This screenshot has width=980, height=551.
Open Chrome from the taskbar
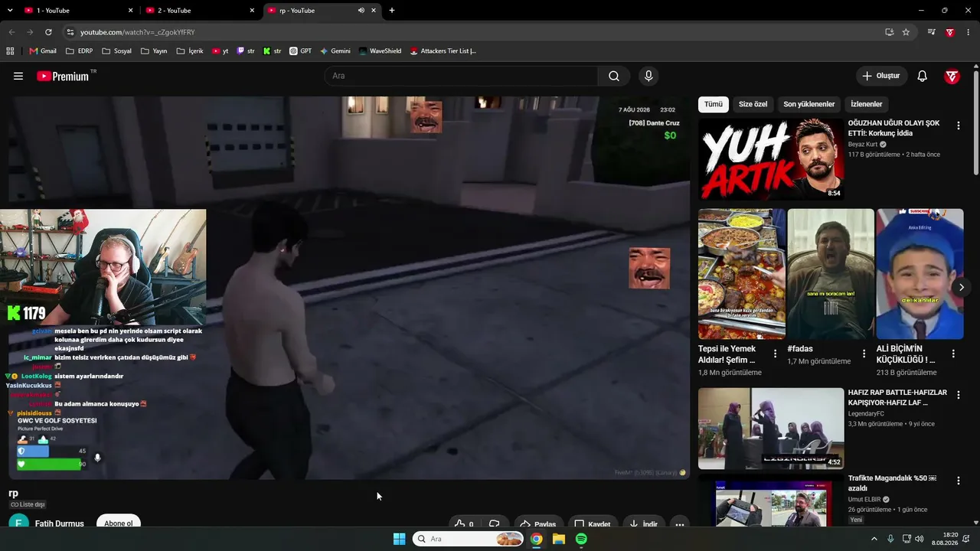tap(537, 539)
